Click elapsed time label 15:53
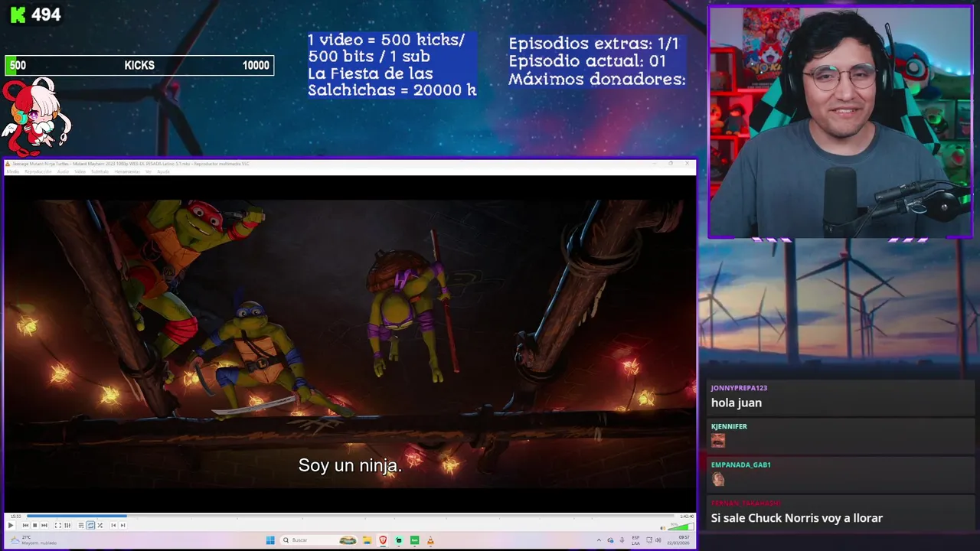The width and height of the screenshot is (980, 551). tap(16, 517)
